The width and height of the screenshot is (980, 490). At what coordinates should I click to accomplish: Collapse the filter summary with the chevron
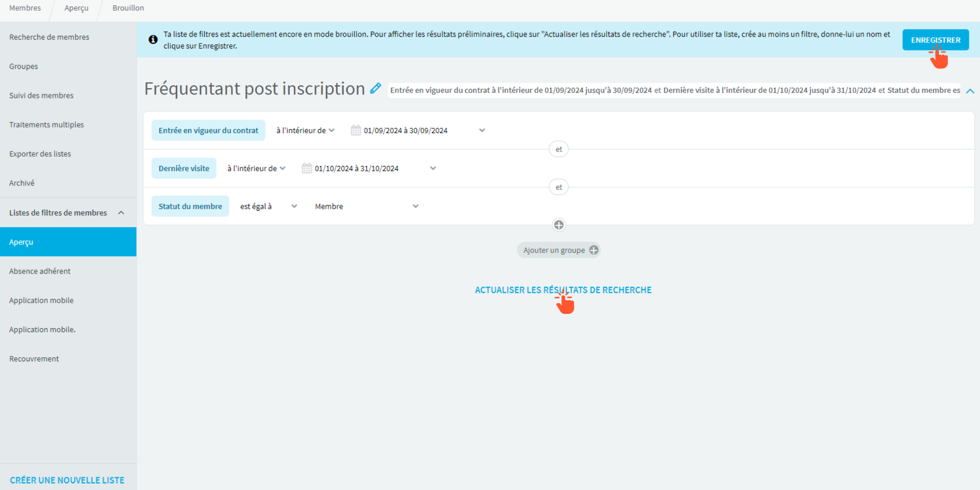click(x=970, y=91)
